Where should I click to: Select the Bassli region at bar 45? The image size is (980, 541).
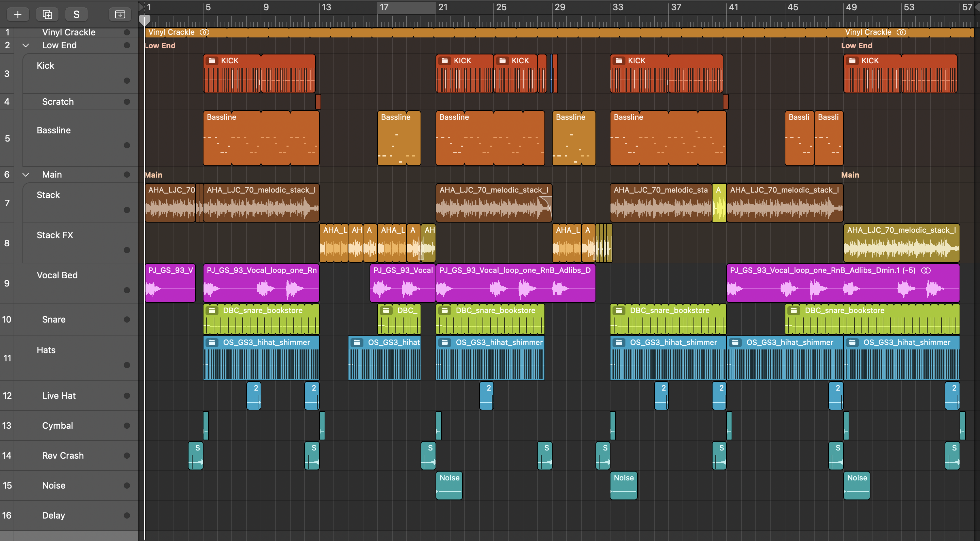coord(799,138)
